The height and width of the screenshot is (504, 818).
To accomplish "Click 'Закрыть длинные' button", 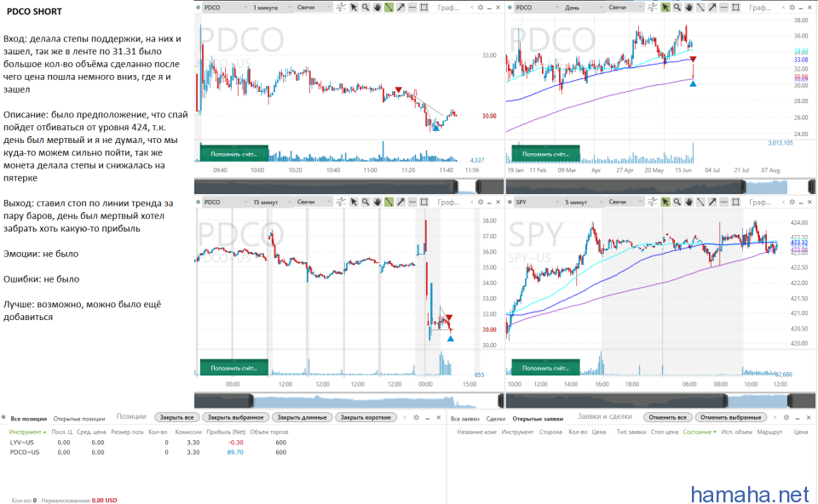I will pyautogui.click(x=302, y=417).
